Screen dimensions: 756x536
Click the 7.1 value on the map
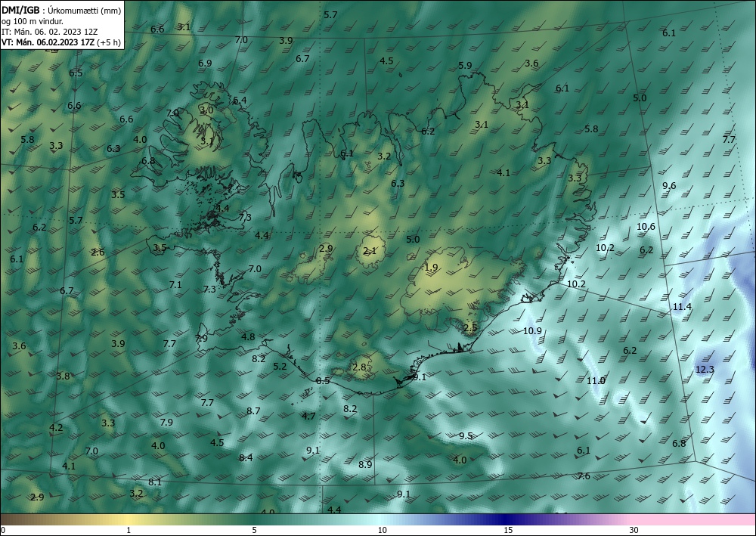pyautogui.click(x=175, y=284)
